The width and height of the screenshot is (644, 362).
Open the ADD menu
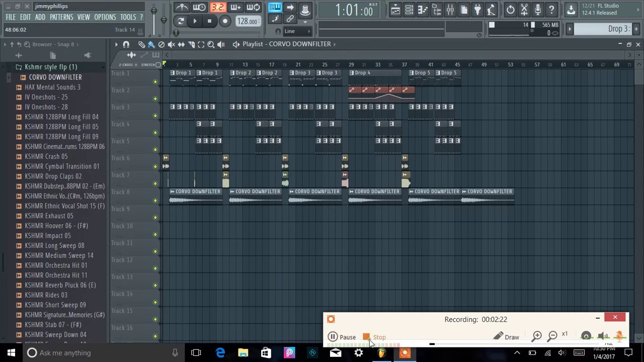[x=40, y=17]
